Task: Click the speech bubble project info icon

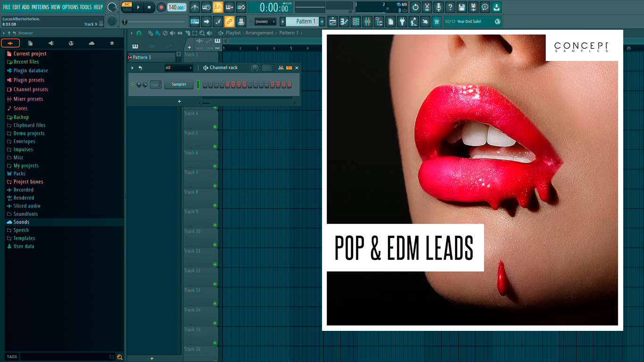Action: coord(485,7)
